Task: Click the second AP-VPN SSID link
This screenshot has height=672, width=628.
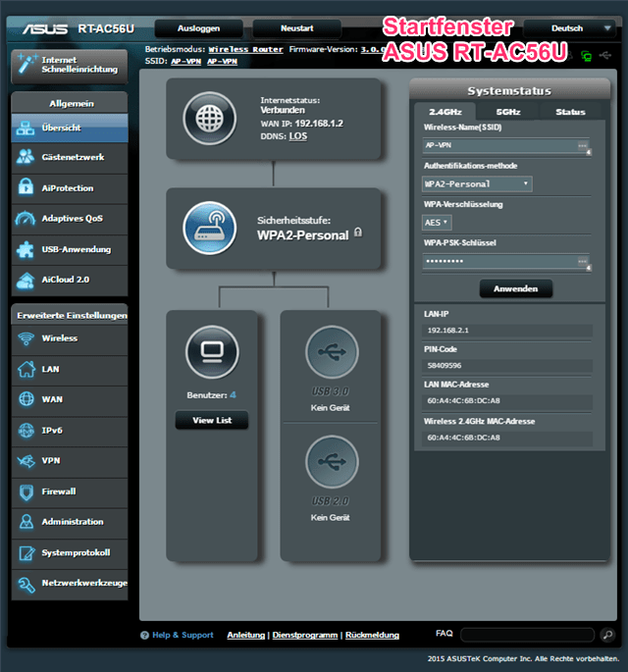Action: click(x=222, y=61)
